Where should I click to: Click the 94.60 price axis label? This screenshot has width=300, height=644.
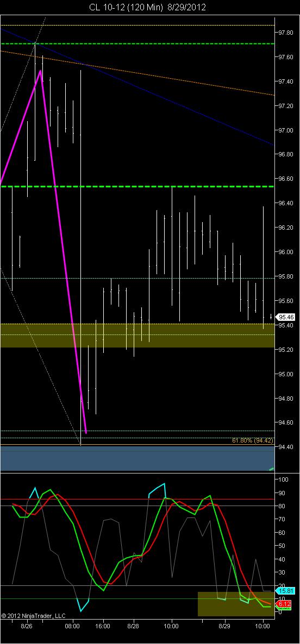(286, 422)
